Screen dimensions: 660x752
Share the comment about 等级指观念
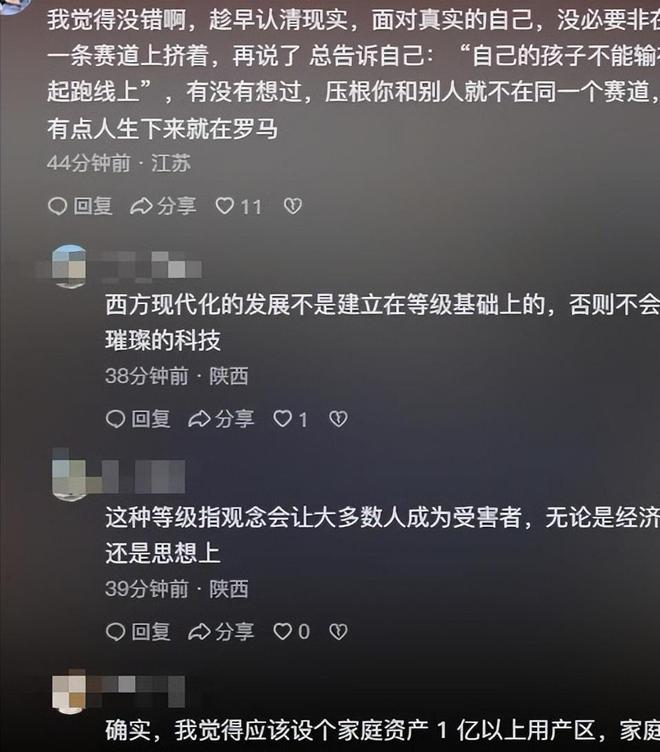(221, 632)
